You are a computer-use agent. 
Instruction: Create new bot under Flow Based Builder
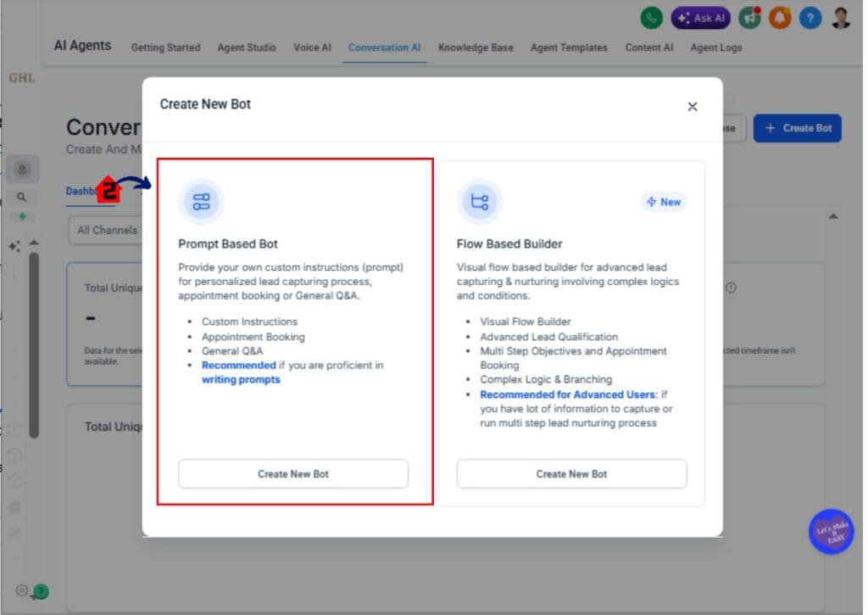click(571, 473)
